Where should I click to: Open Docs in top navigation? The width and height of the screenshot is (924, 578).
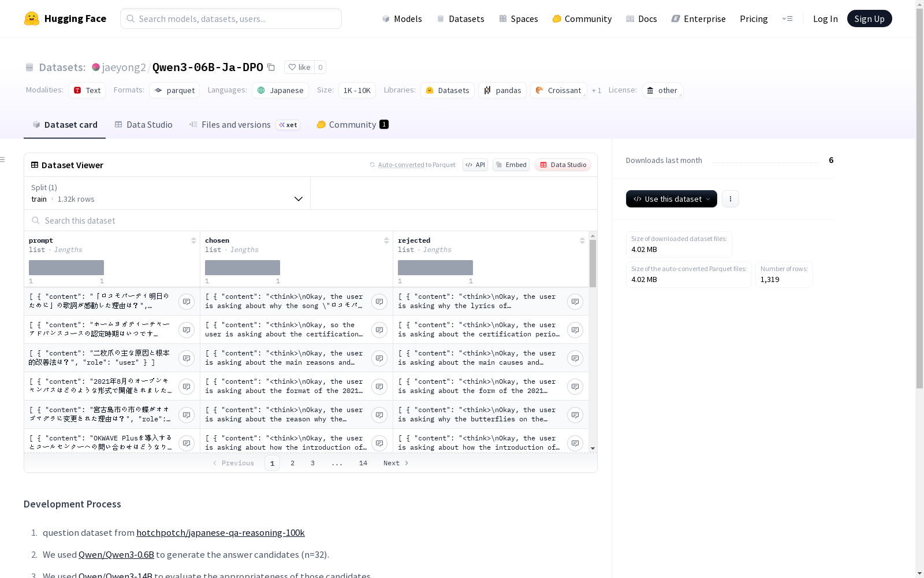click(x=641, y=18)
